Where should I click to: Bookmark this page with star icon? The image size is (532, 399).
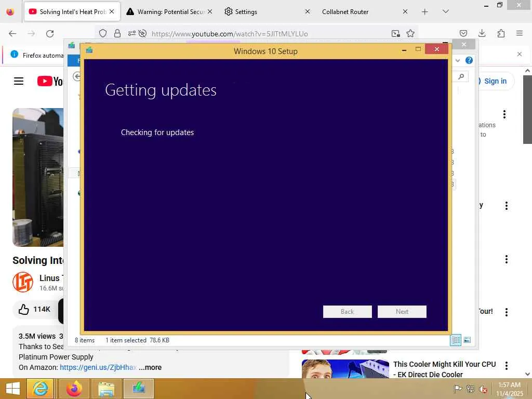click(410, 33)
